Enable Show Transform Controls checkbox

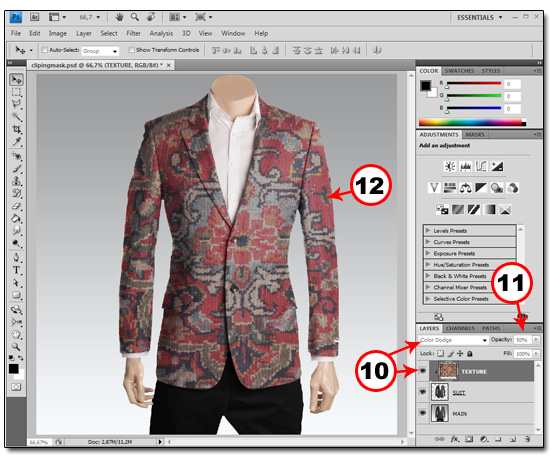coord(131,50)
